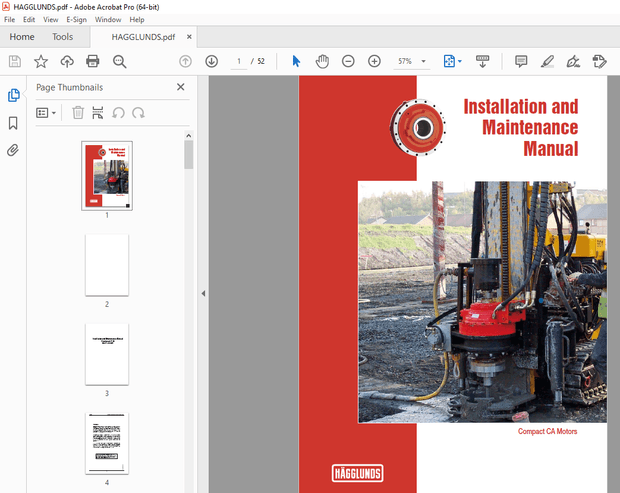The image size is (620, 493).
Task: Delete selected page with trash icon
Action: (78, 113)
